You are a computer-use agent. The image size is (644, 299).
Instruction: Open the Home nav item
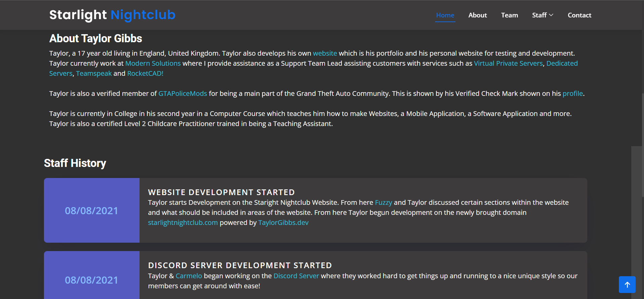(445, 15)
